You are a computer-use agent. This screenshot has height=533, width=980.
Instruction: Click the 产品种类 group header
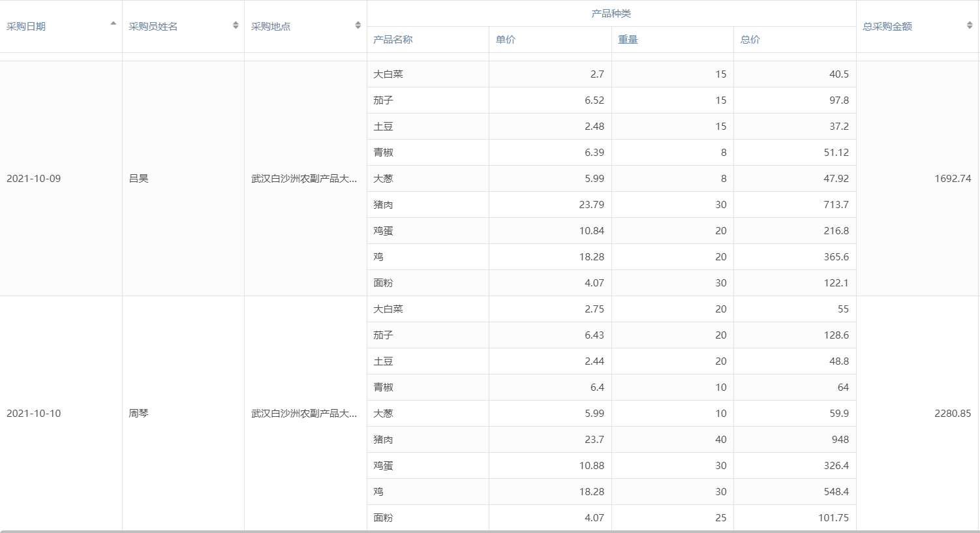point(611,14)
